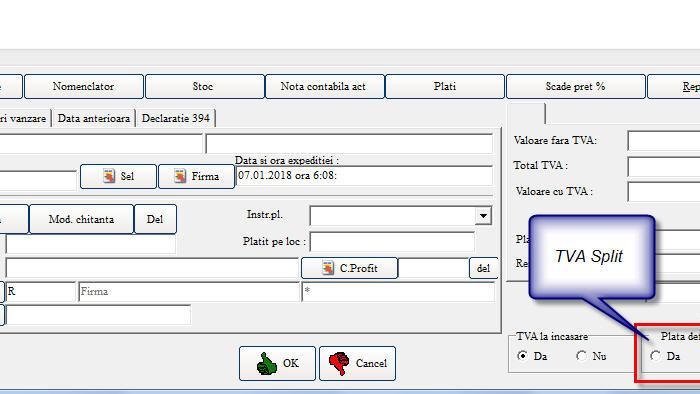This screenshot has width=700, height=394.
Task: Click the C.Profit button icon
Action: point(328,268)
